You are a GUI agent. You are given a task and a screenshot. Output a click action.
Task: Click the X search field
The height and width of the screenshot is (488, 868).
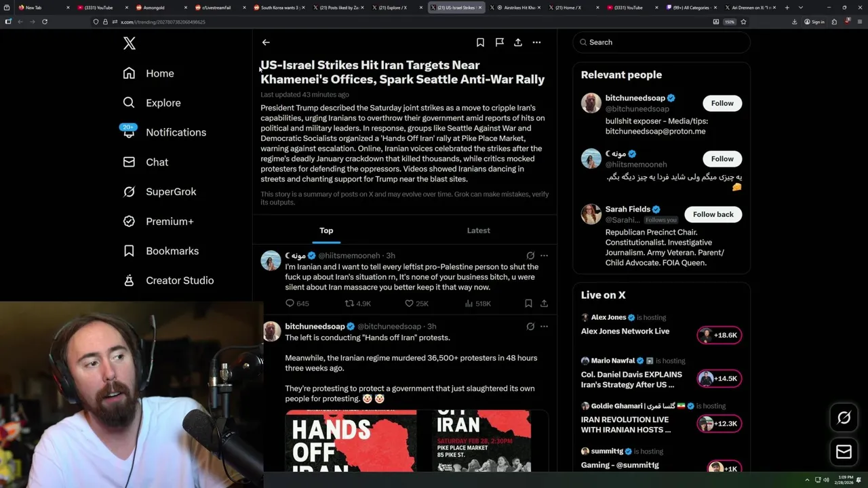[661, 42]
